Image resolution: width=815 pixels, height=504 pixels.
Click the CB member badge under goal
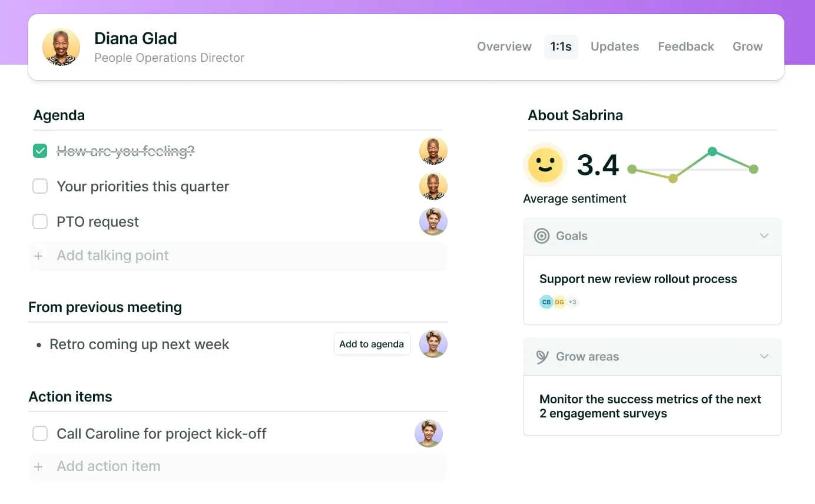coord(546,302)
